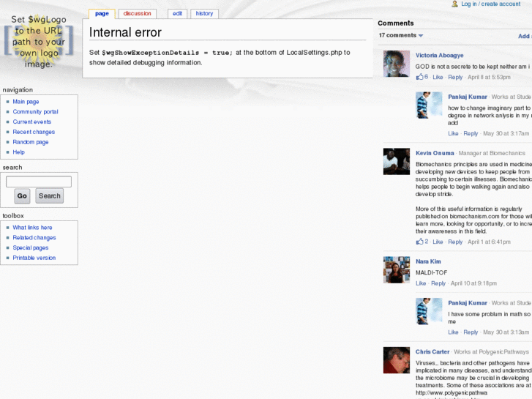Click Works at PolygenicPathways text
532x399 pixels.
pos(491,352)
